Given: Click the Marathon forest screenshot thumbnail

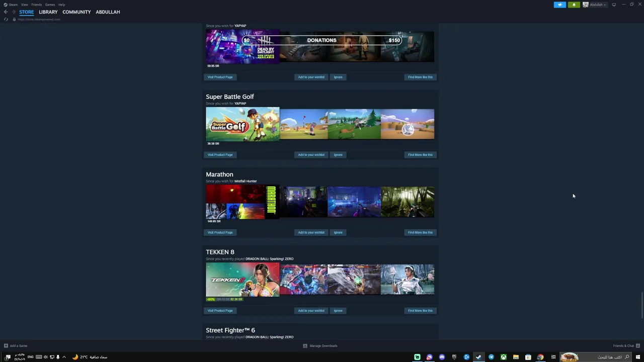Looking at the screenshot, I should (x=408, y=202).
